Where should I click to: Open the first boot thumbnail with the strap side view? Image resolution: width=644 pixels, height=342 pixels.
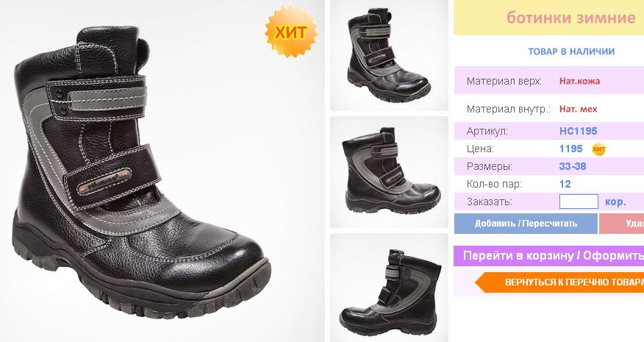click(389, 55)
